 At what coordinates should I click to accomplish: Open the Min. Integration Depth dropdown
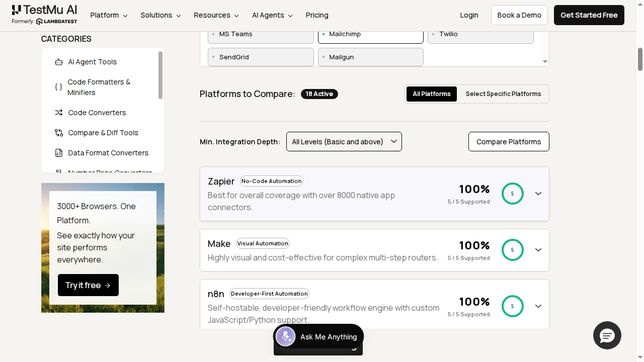tap(344, 142)
